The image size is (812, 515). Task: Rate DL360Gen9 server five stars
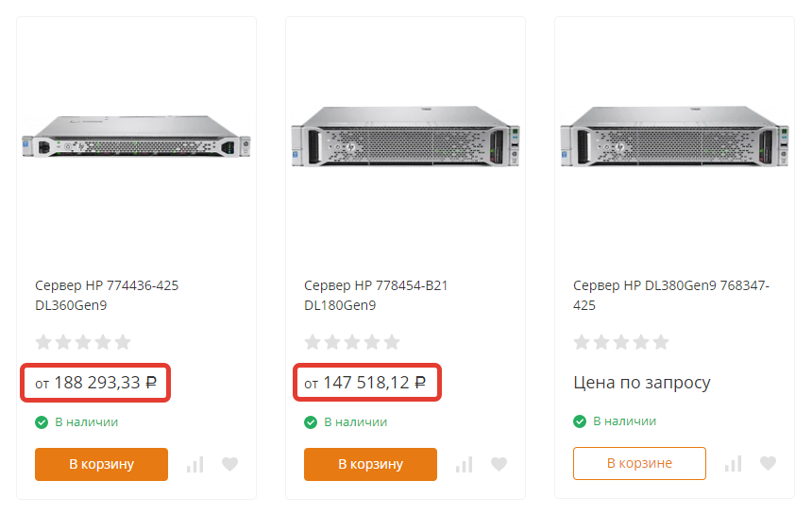tap(123, 342)
